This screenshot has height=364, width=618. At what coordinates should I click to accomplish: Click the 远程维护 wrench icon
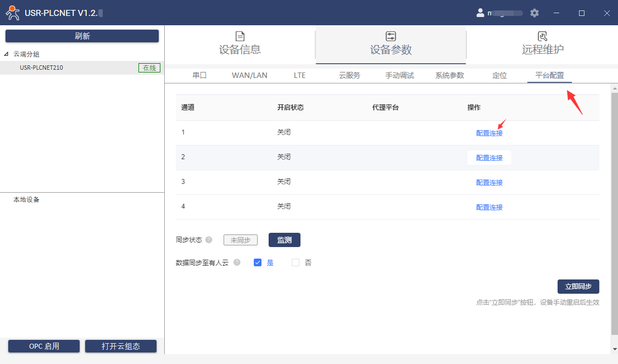click(x=542, y=36)
